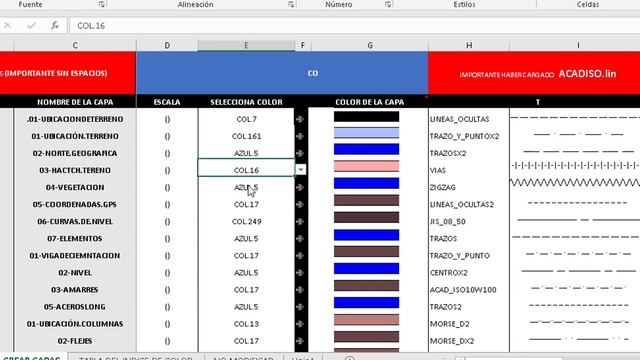
Task: Click the COLOR DE LA CAPA header cell
Action: (370, 102)
